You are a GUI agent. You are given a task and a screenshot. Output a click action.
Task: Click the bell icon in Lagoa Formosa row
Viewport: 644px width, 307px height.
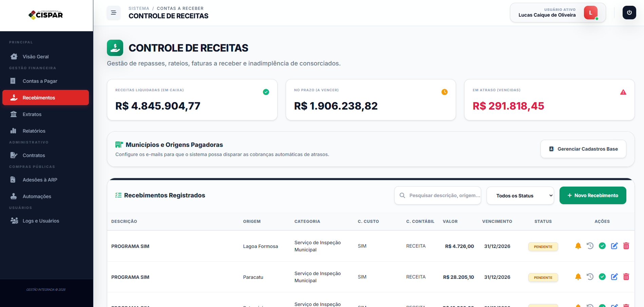click(578, 246)
